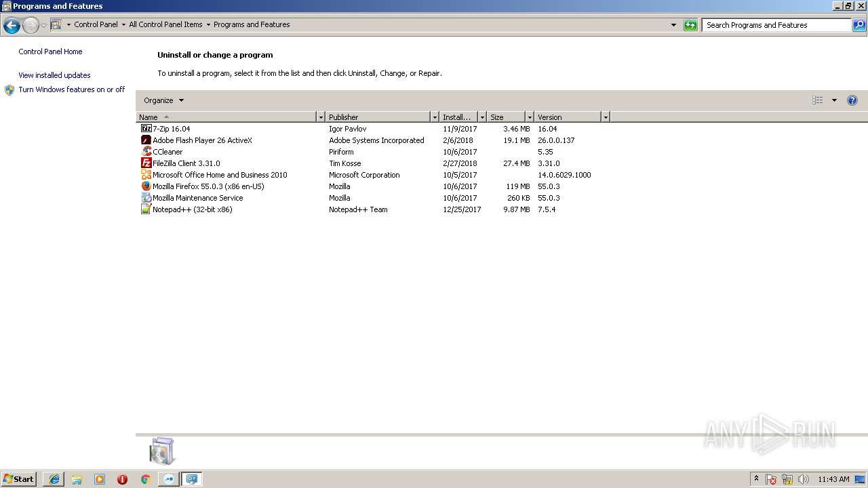Click the blue dots app on taskbar

(x=169, y=479)
